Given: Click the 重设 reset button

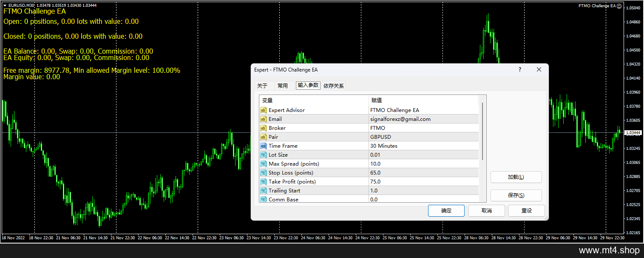Looking at the screenshot, I should 527,211.
